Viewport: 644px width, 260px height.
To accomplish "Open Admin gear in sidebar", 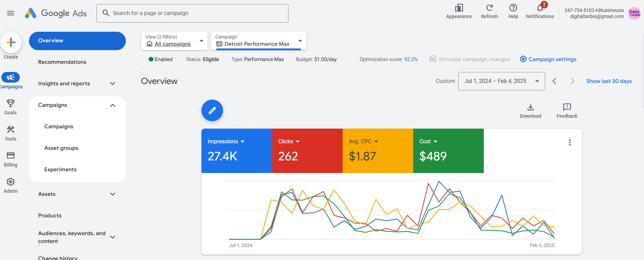I will pyautogui.click(x=11, y=182).
